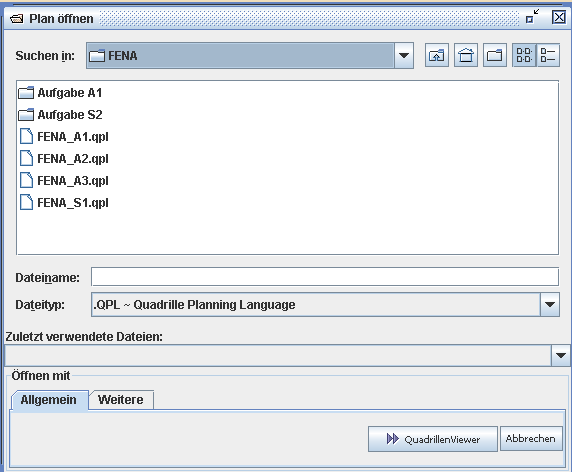
Task: Go up one folder level icon
Action: pyautogui.click(x=437, y=55)
